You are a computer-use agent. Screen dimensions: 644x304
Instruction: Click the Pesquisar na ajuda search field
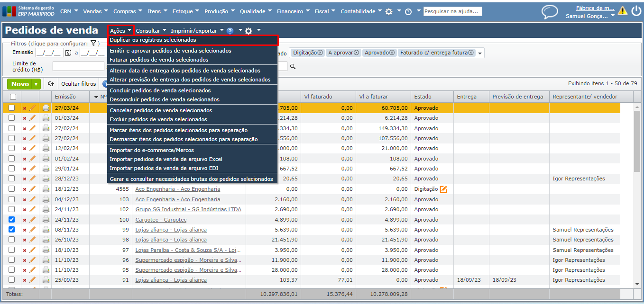coord(452,11)
